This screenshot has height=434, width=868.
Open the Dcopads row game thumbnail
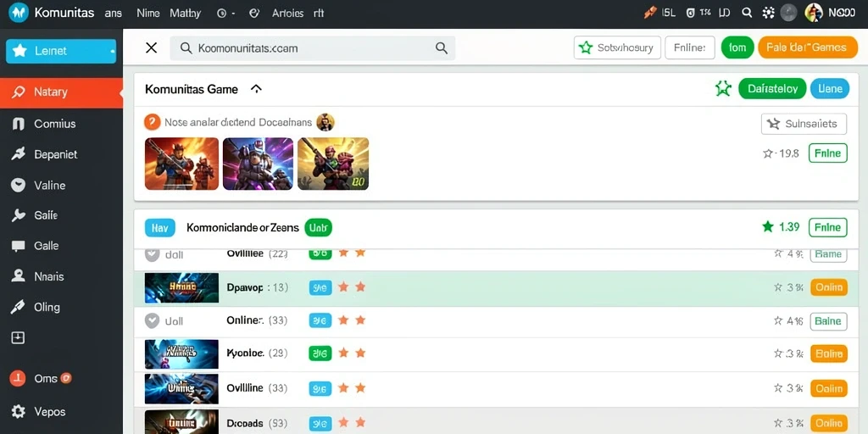[181, 422]
